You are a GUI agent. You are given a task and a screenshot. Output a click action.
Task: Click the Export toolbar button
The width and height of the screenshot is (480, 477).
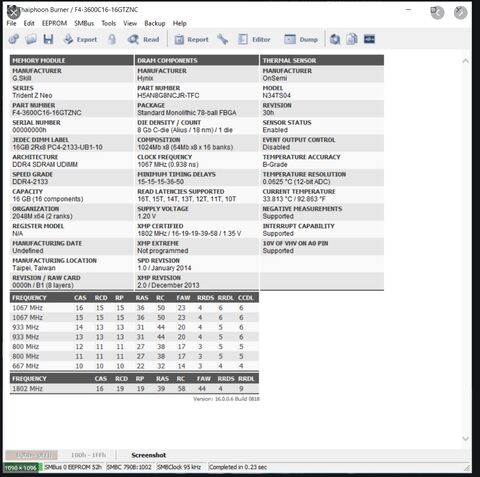pyautogui.click(x=81, y=39)
